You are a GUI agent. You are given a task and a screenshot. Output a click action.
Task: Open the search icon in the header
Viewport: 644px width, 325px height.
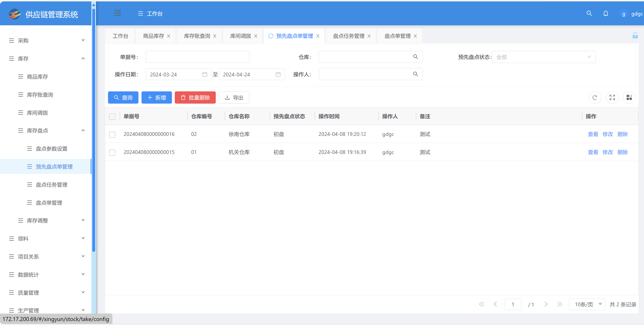pos(589,14)
